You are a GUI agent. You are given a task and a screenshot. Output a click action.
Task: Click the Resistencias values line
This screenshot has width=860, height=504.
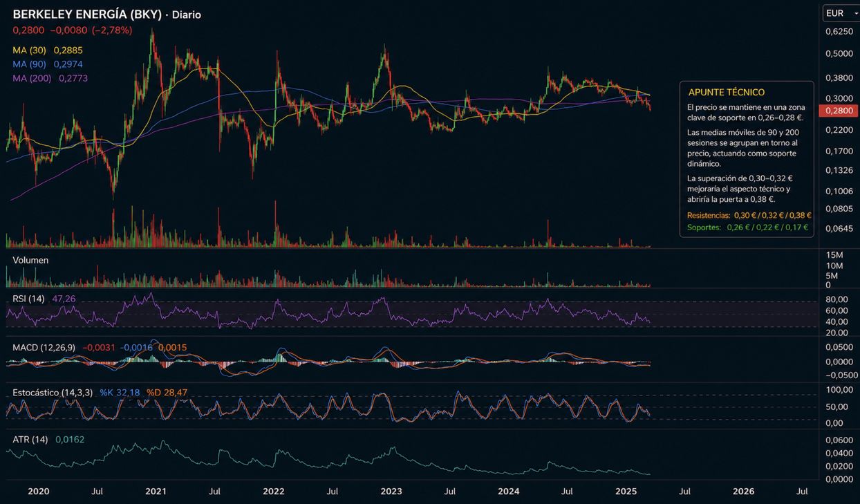[x=749, y=215]
